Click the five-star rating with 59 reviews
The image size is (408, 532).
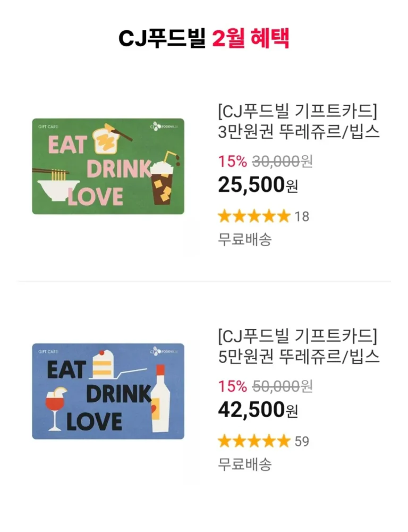254,441
